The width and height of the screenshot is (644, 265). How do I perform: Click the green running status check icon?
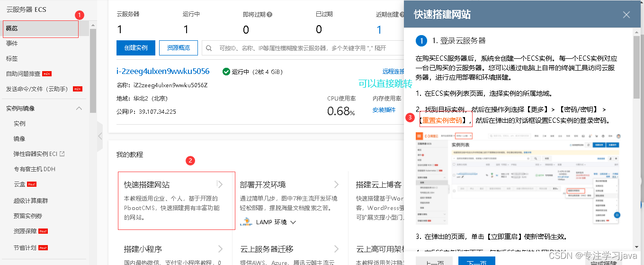226,72
